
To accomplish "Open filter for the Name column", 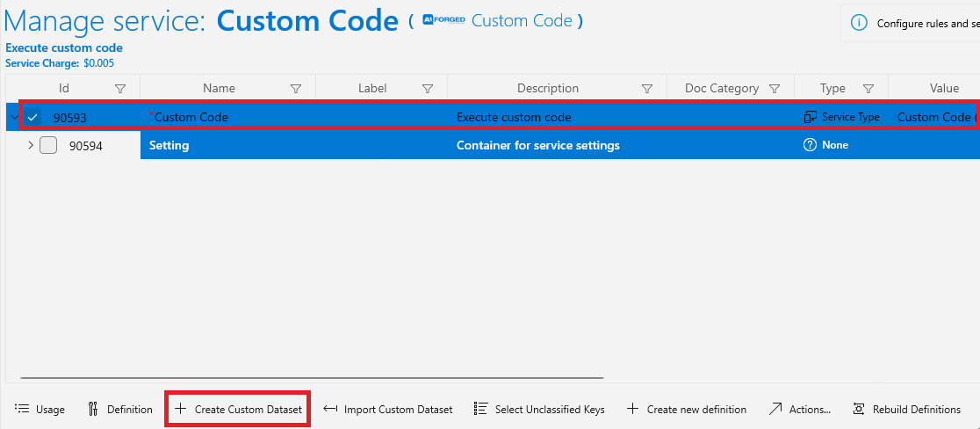I will click(x=296, y=89).
